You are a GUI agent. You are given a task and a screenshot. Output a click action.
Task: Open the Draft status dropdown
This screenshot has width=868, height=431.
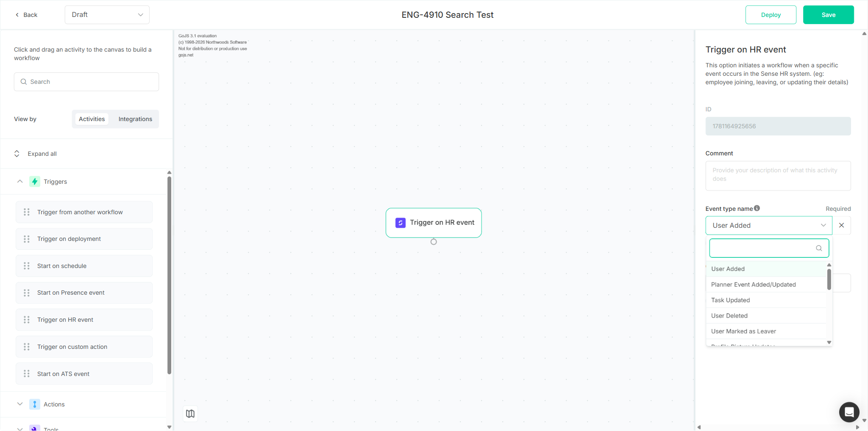click(107, 15)
